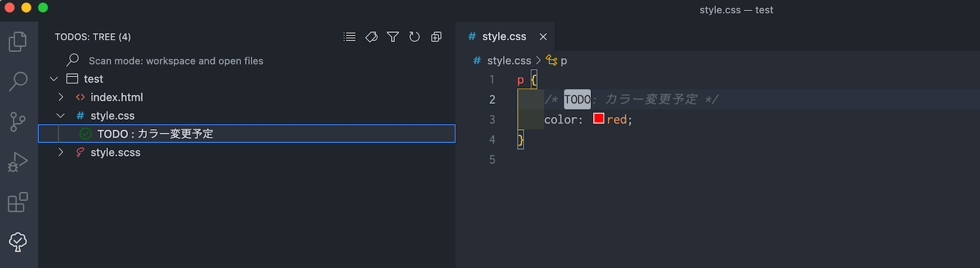Click line number 3 in the gutter
This screenshot has height=268, width=980.
coord(492,120)
